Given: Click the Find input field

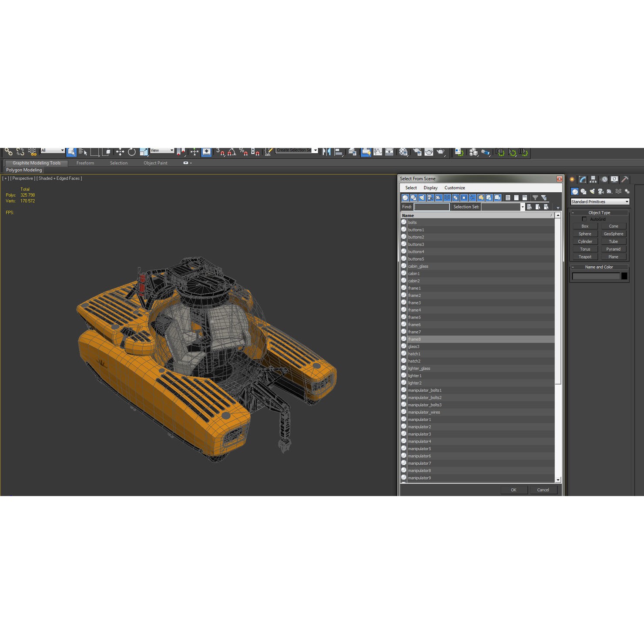Looking at the screenshot, I should [x=431, y=207].
